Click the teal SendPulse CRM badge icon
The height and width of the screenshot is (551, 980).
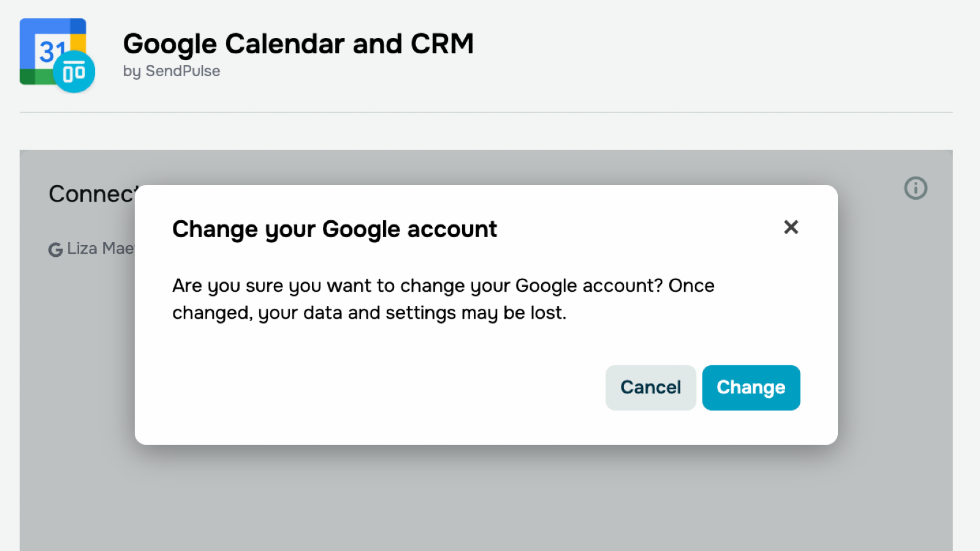[74, 72]
